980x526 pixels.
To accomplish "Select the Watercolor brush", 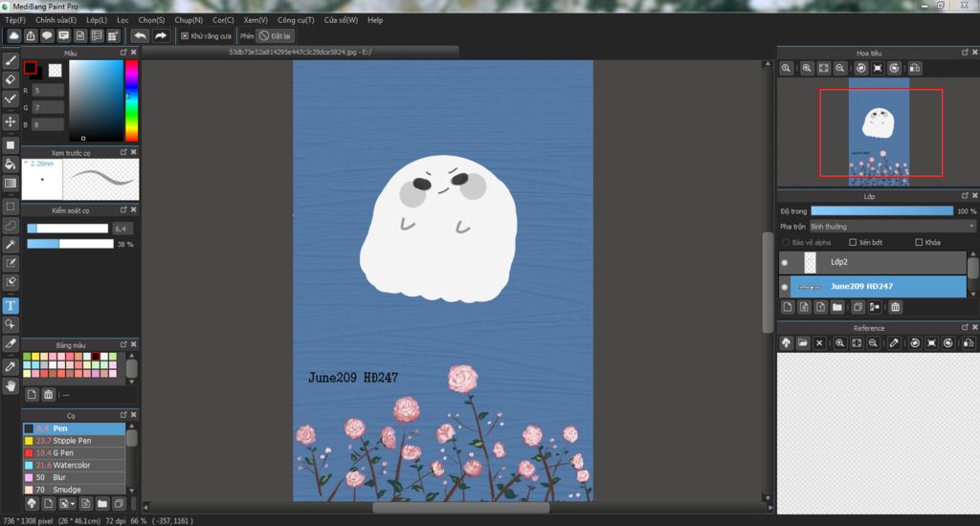I will pos(74,465).
